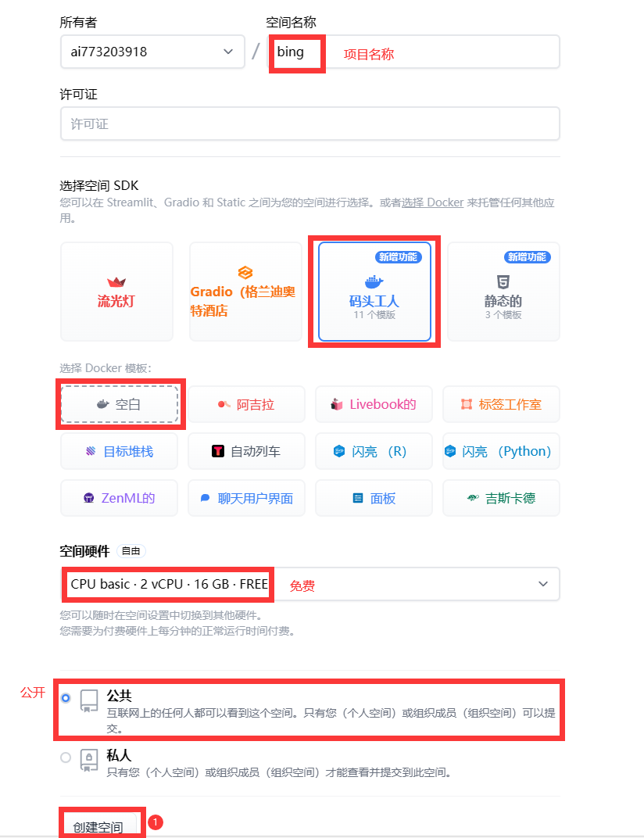The image size is (644, 838).
Task: Click the 闪亮 (Python) hexagon icon
Action: point(450,451)
